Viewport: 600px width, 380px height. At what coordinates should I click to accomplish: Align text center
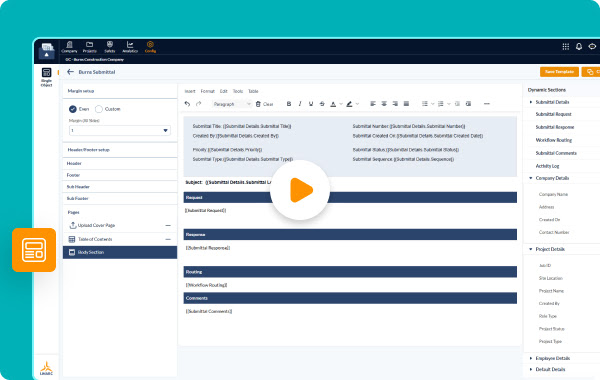pyautogui.click(x=384, y=104)
